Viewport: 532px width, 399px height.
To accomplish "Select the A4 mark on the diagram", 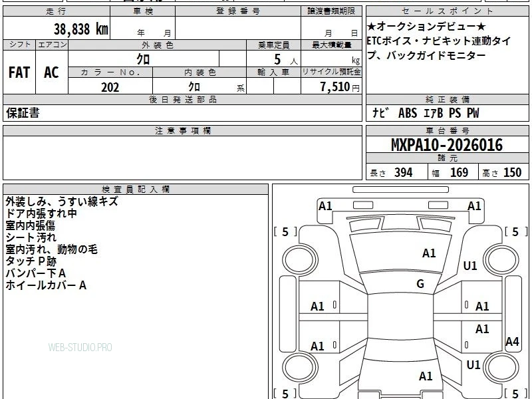I will coord(512,342).
